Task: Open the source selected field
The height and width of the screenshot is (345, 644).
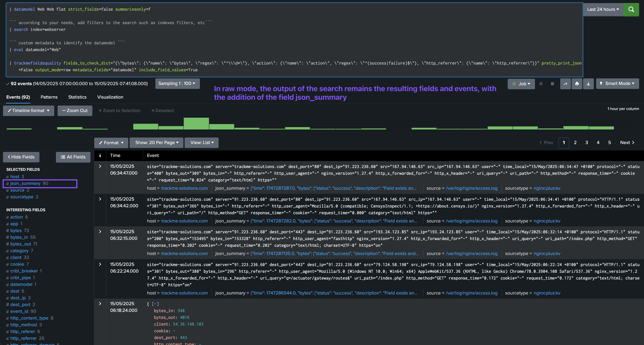Action: coord(17,190)
